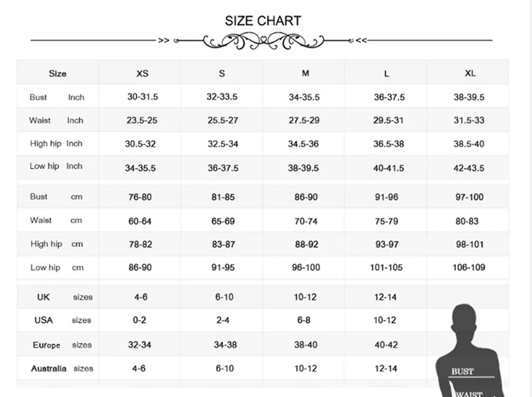Screen dimensions: 532x397
Task: Click the BUST label on the silhouette
Action: 462,371
